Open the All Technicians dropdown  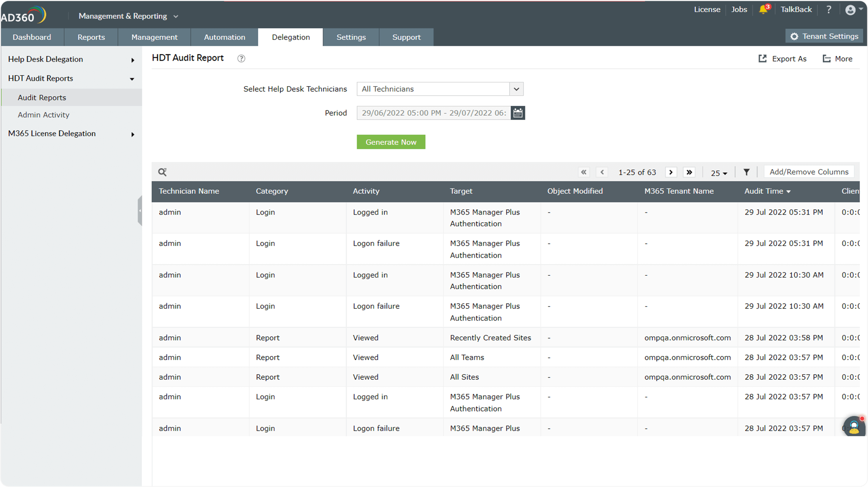[440, 89]
